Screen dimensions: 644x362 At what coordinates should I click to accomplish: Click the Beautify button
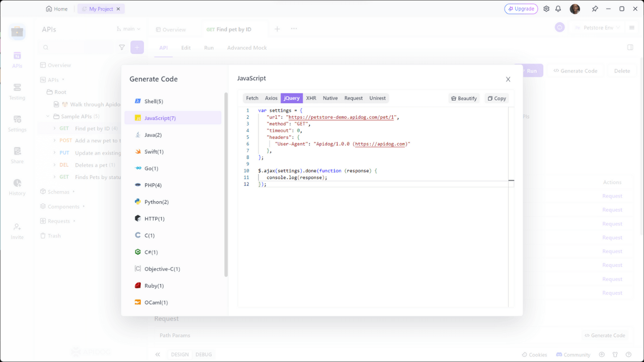[x=464, y=99]
